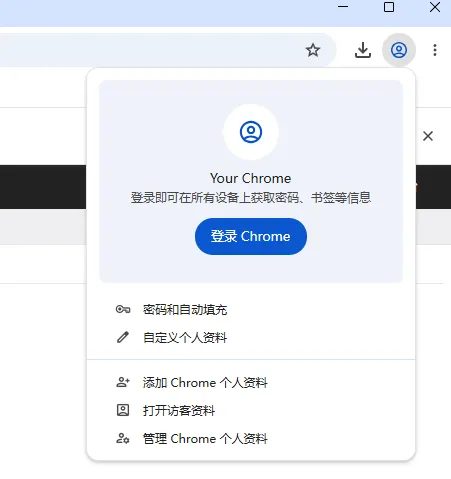This screenshot has height=479, width=451.
Task: Click the pencil icon beside 自定义个人资料
Action: click(x=123, y=337)
